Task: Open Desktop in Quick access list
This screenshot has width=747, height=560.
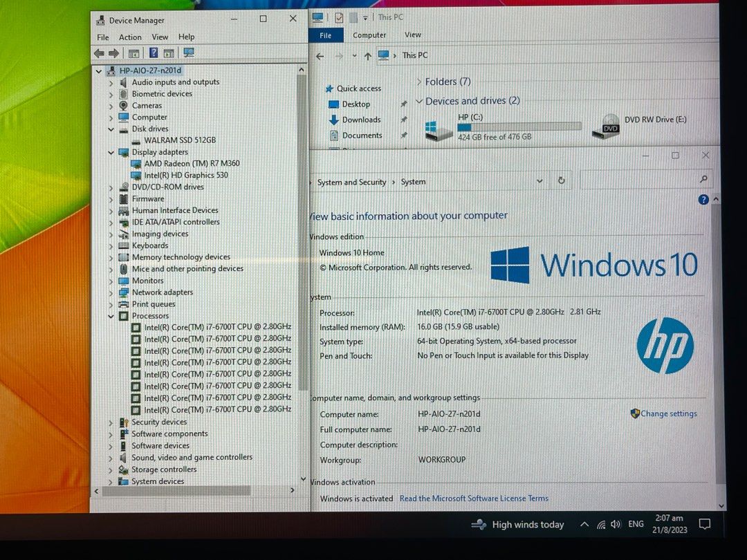Action: click(356, 104)
